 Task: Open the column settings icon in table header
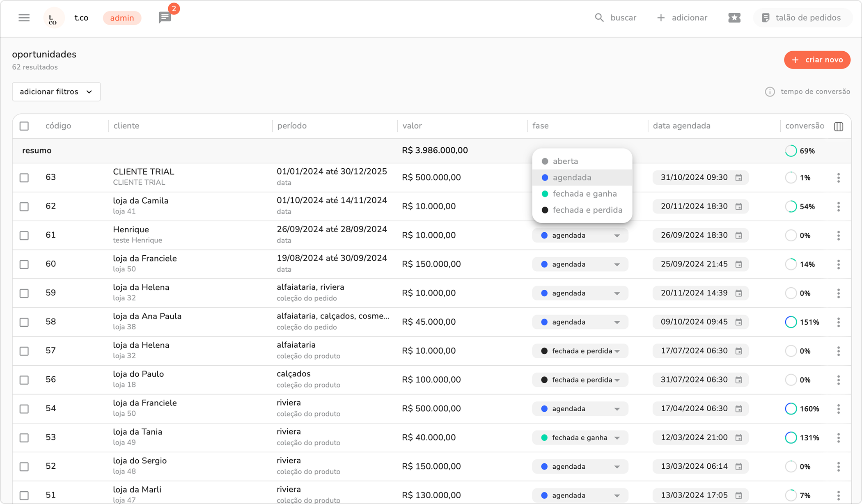click(x=839, y=126)
